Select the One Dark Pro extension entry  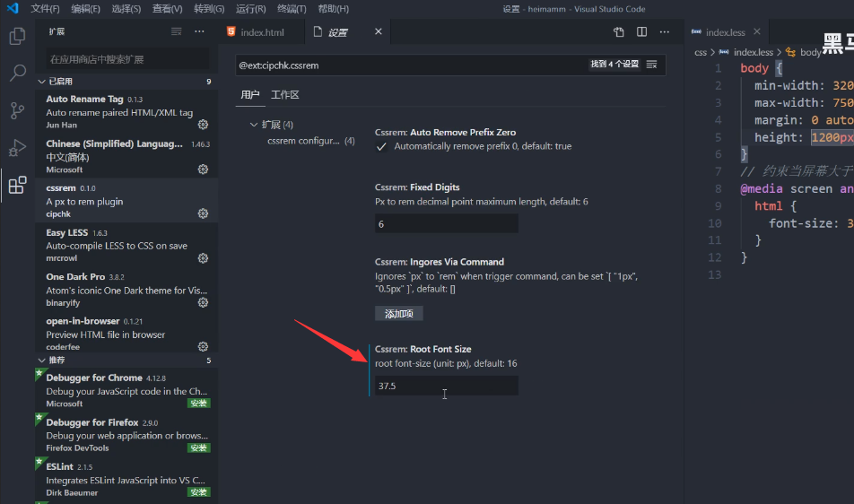pyautogui.click(x=126, y=289)
